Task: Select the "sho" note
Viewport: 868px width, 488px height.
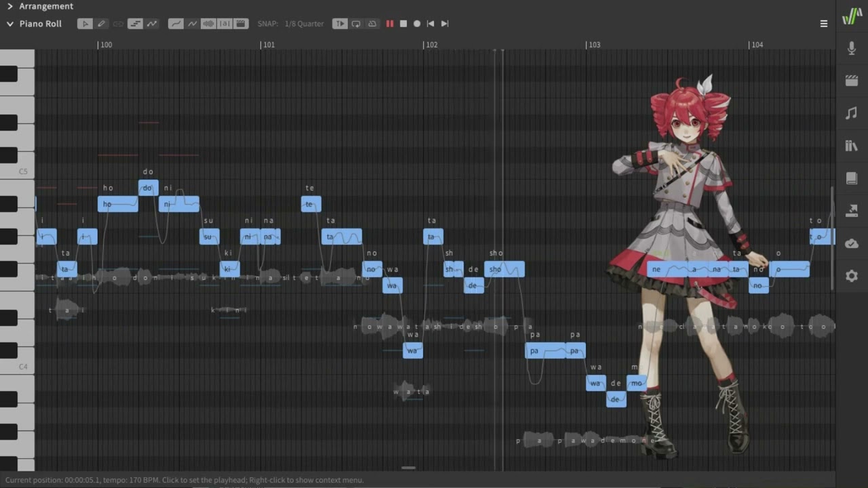Action: coord(505,269)
